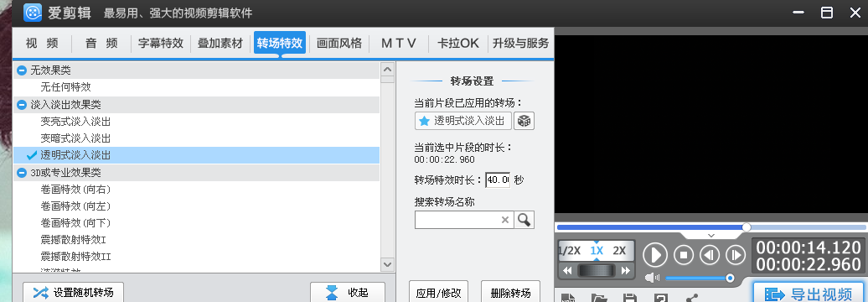Click the transition list scrollbar up arrow
This screenshot has width=868, height=302.
pos(387,70)
